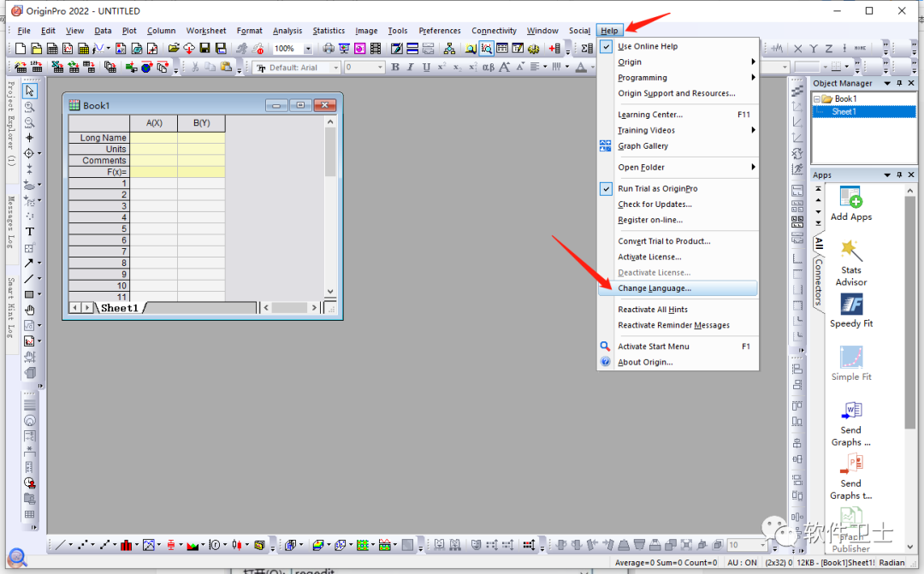Click AU : ON in status bar
This screenshot has width=924, height=574.
point(742,563)
